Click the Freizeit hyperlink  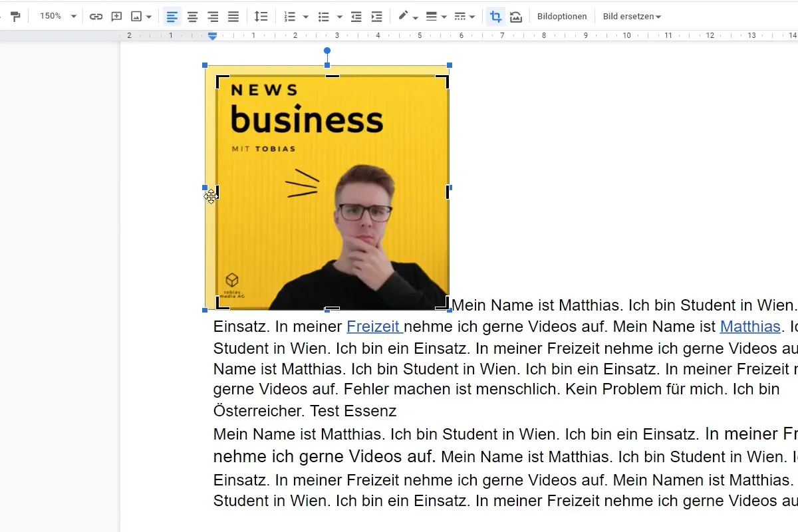click(x=374, y=327)
